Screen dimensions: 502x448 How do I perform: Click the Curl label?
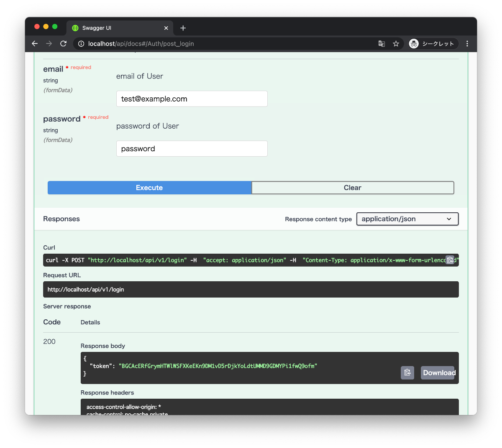(x=49, y=247)
